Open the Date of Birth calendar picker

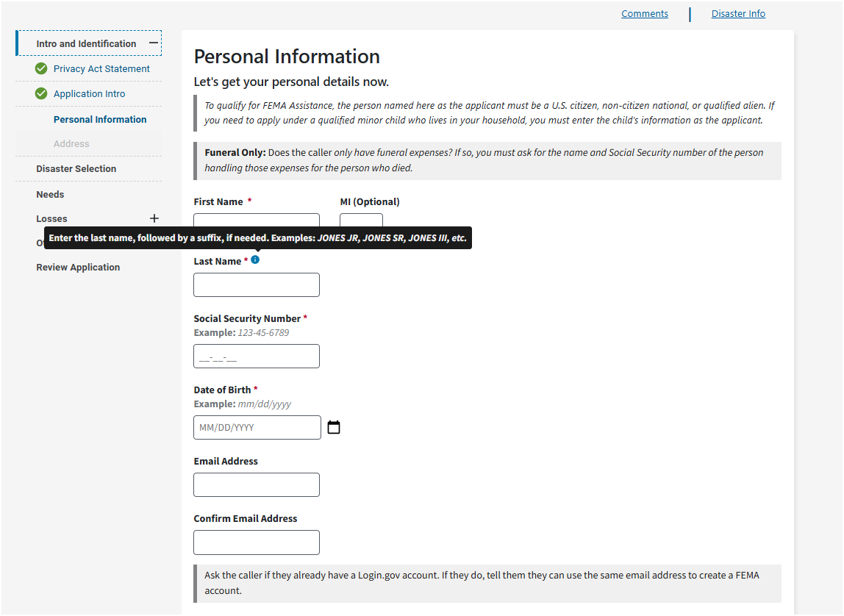click(x=334, y=427)
